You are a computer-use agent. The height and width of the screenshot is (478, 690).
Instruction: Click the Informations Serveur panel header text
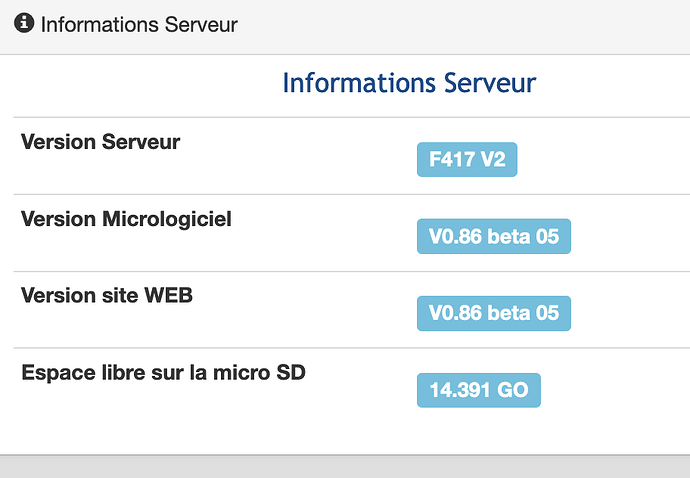click(139, 24)
